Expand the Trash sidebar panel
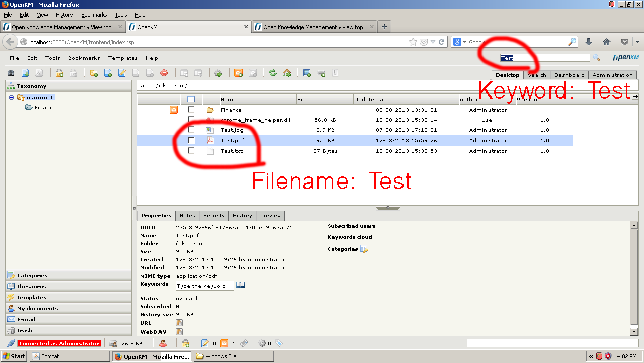The height and width of the screenshot is (363, 644). tap(25, 330)
